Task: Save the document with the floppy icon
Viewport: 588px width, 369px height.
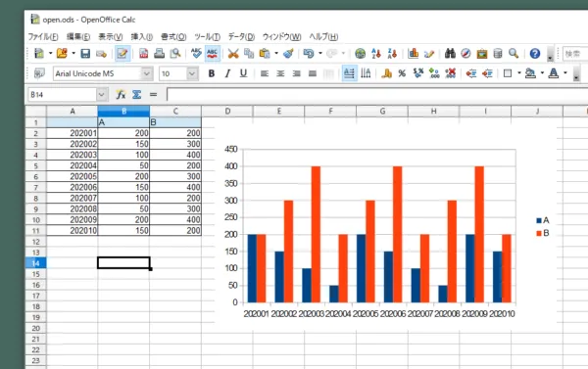Action: [x=85, y=54]
